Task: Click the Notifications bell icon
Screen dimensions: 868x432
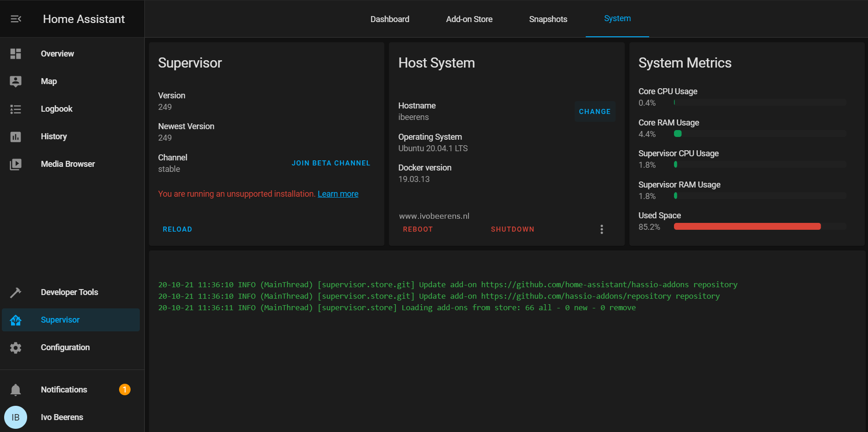Action: tap(16, 390)
